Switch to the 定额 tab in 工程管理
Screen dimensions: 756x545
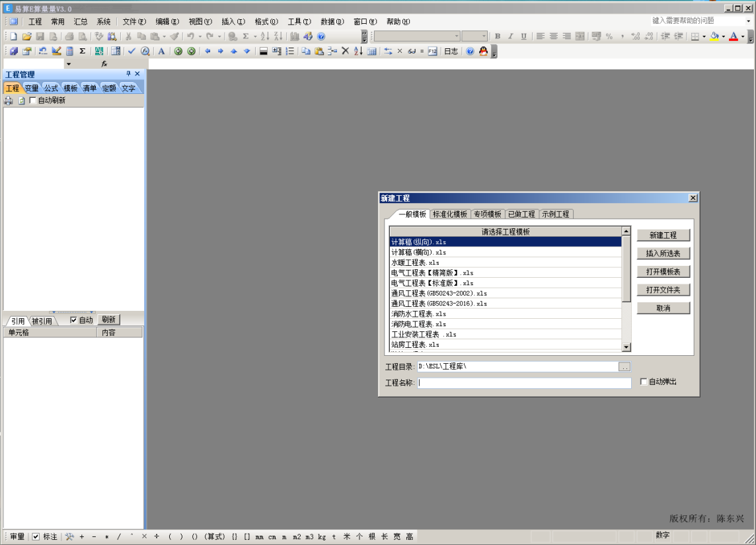(x=109, y=88)
